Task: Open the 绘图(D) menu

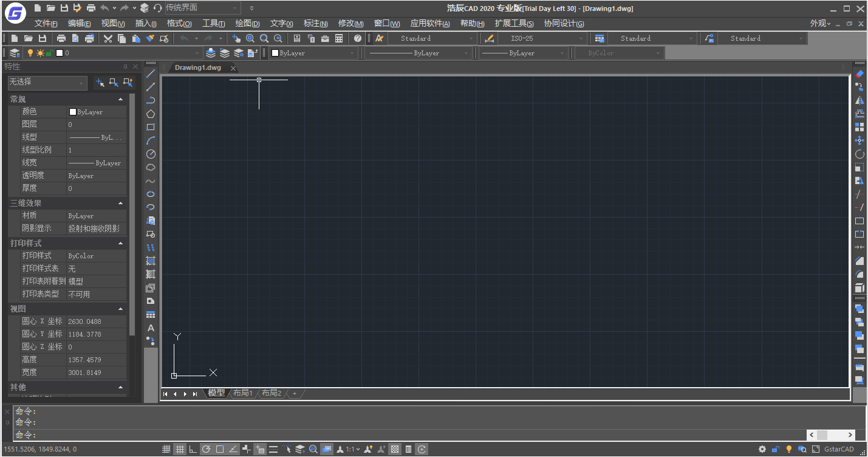Action: pyautogui.click(x=247, y=23)
